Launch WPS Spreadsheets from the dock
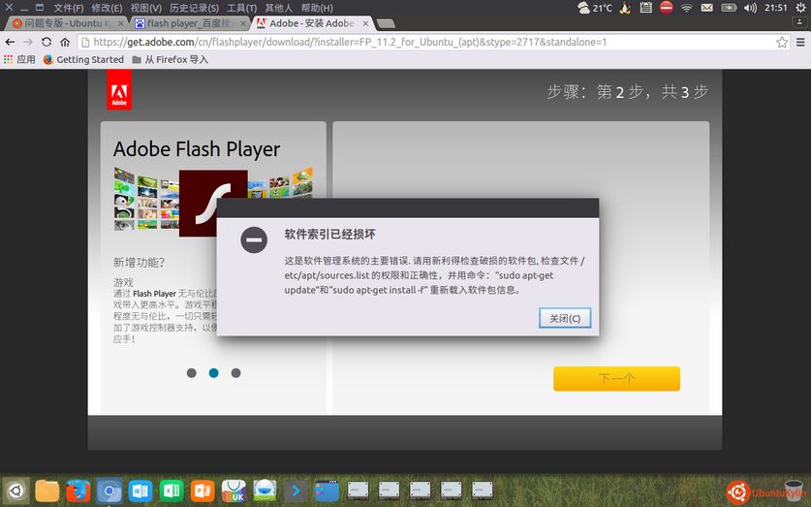The height and width of the screenshot is (507, 812). click(172, 491)
